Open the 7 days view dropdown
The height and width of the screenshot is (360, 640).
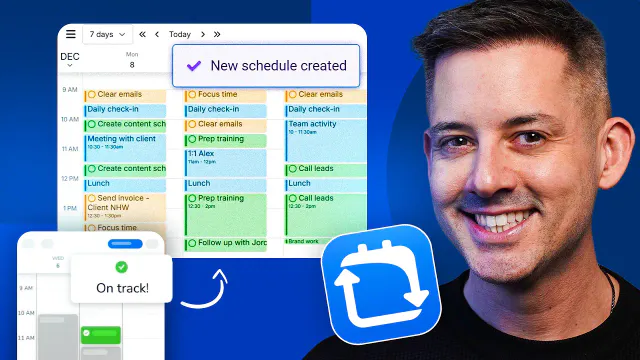tap(108, 34)
